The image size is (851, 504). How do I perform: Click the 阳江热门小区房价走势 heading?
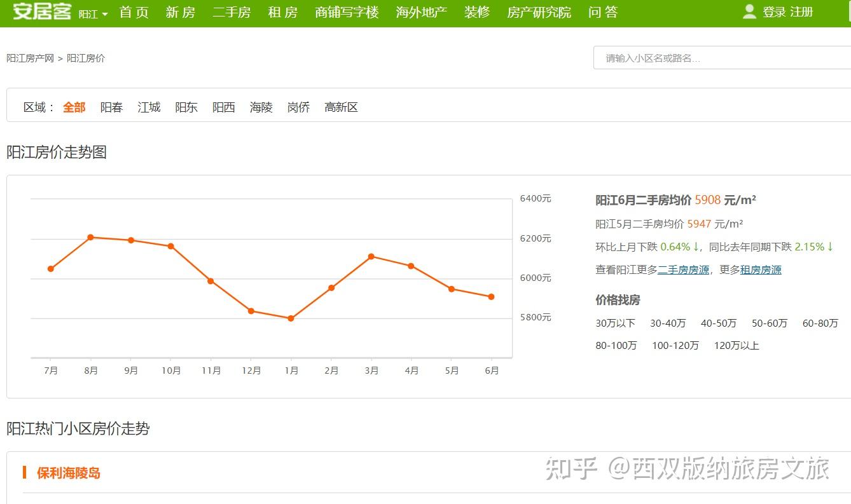(x=78, y=428)
